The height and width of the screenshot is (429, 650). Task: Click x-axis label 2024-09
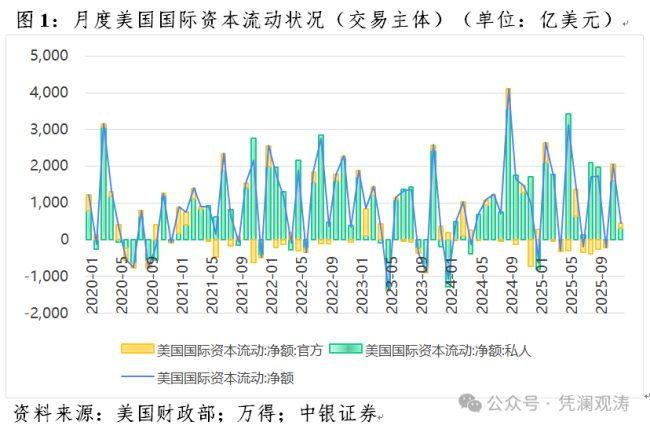(x=512, y=285)
